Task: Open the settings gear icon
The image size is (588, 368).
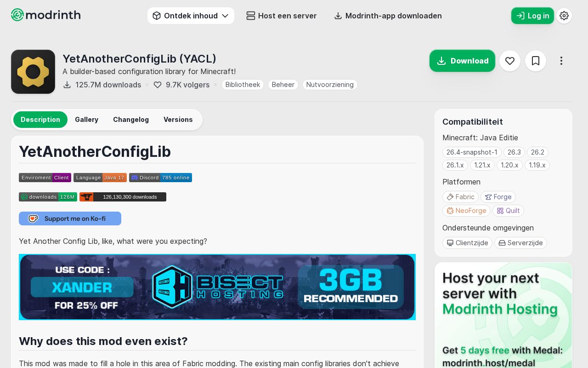Action: (x=564, y=16)
